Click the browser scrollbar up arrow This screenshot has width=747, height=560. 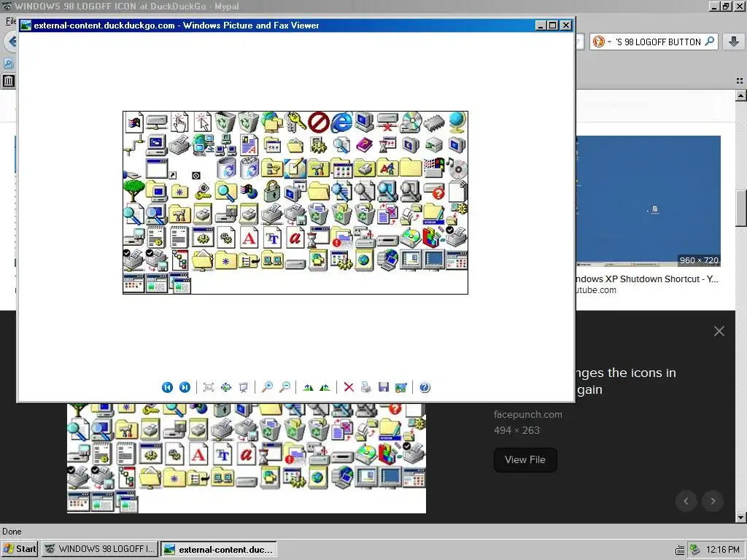pyautogui.click(x=741, y=96)
